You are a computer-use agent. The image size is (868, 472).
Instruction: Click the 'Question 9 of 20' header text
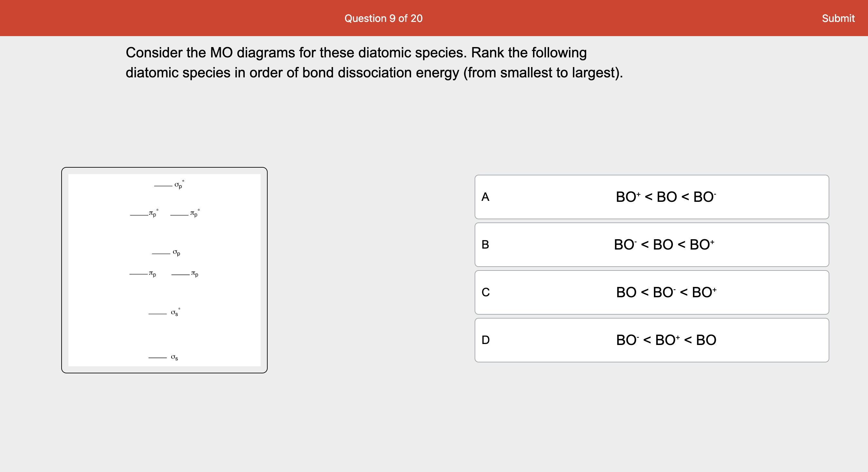383,18
